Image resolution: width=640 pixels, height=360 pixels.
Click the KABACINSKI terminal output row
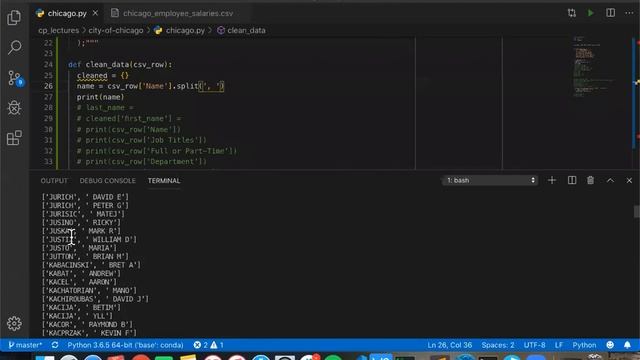click(91, 265)
